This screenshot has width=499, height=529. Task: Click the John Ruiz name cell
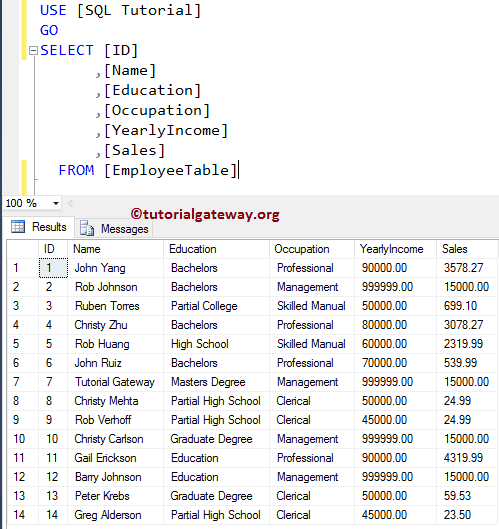pyautogui.click(x=115, y=363)
